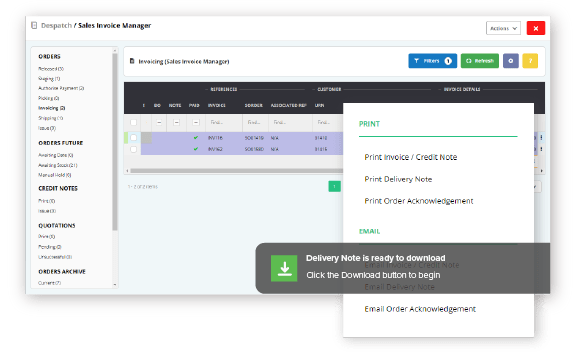Click the paid checkmark on INV162 row

[196, 149]
